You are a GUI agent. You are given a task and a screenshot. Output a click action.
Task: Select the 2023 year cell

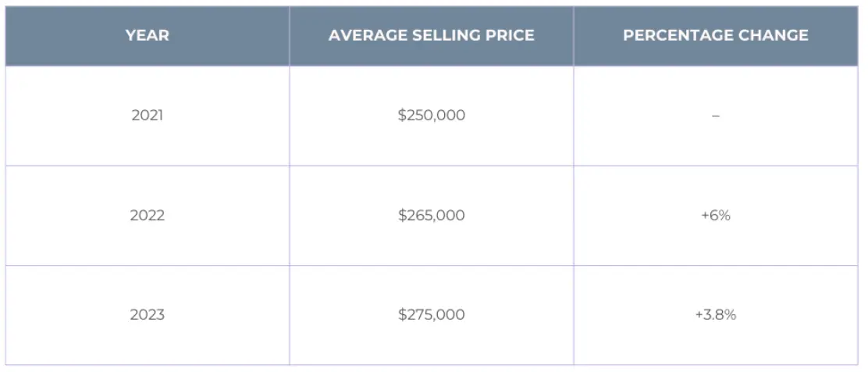[147, 315]
